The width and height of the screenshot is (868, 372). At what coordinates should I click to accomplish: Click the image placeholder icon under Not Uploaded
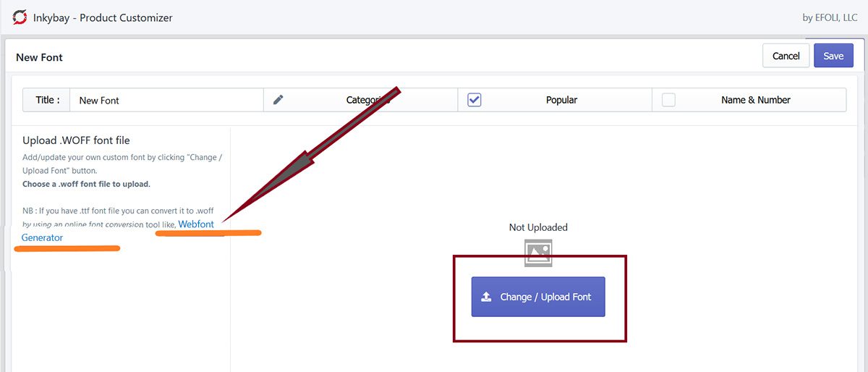click(x=538, y=251)
